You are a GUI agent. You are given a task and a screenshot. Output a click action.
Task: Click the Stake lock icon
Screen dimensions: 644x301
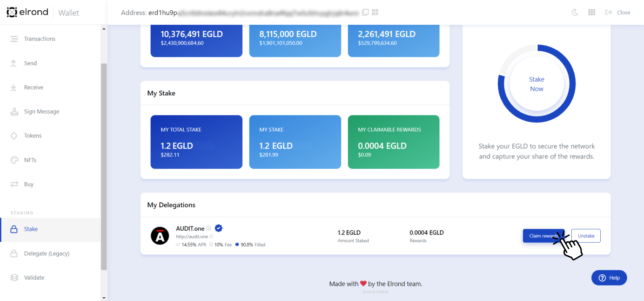14,229
